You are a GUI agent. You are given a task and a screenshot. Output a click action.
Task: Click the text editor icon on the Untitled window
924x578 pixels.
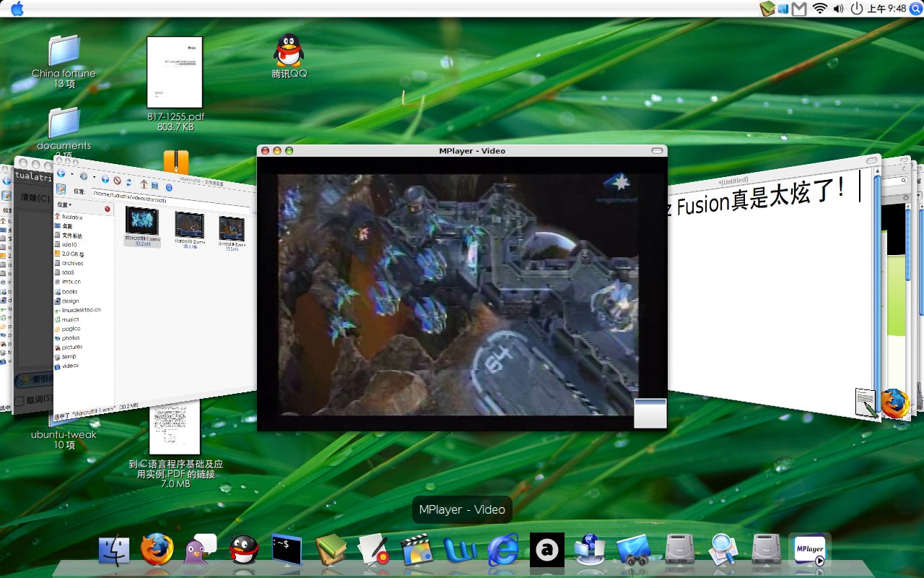(x=866, y=402)
